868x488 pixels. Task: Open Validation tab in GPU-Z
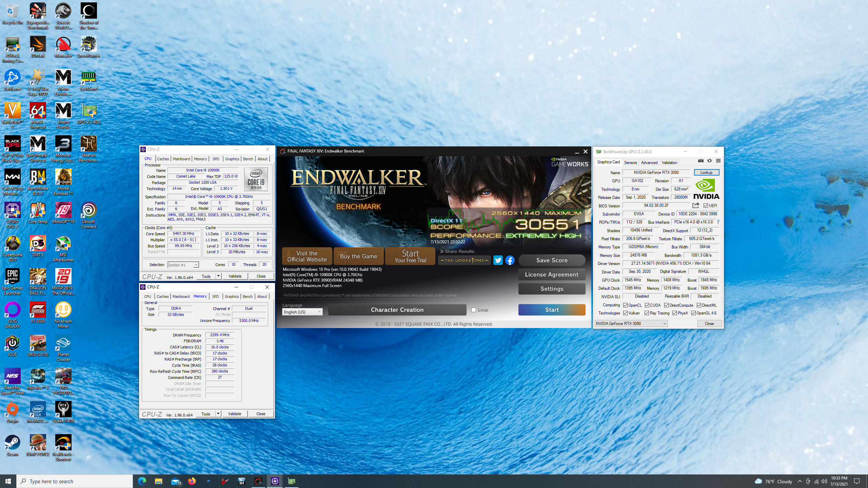[669, 163]
